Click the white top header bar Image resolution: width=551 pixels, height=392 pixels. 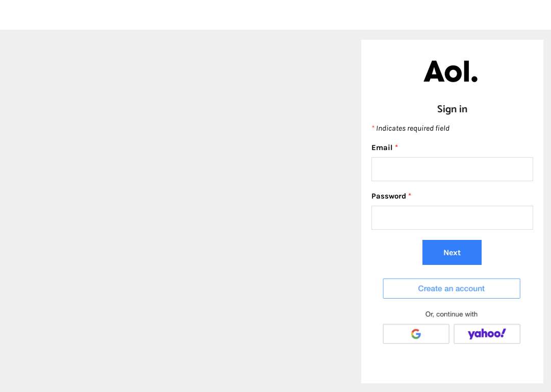click(275, 15)
